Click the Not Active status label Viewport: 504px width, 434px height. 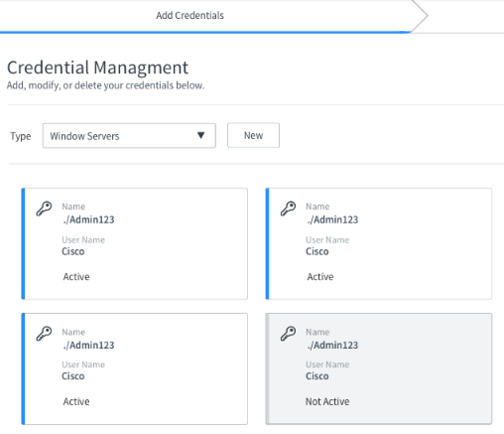pos(327,401)
